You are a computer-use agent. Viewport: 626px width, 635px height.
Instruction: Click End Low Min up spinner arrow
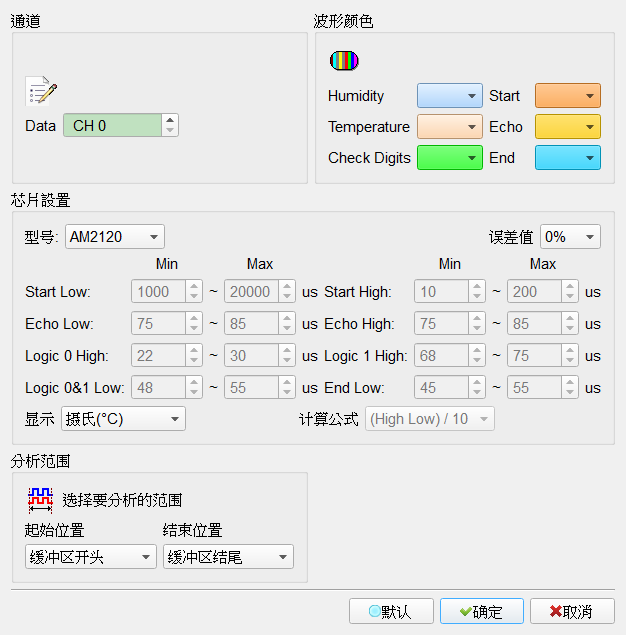click(x=477, y=382)
